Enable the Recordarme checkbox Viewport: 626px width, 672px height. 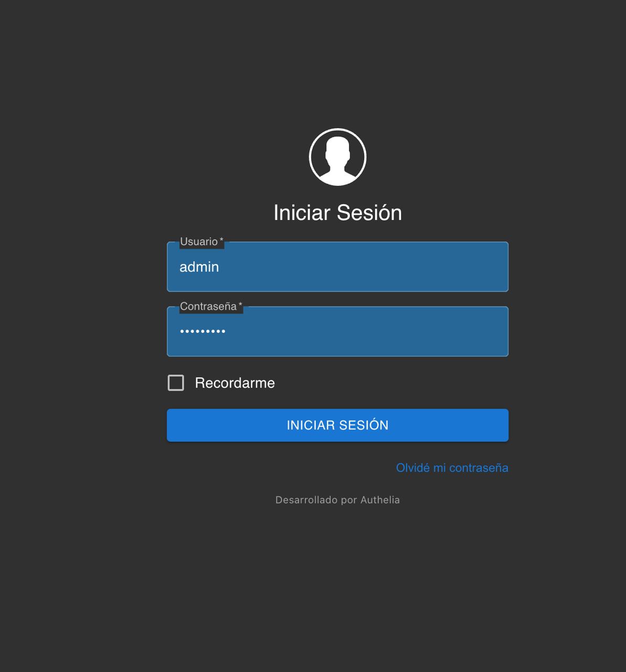tap(176, 383)
